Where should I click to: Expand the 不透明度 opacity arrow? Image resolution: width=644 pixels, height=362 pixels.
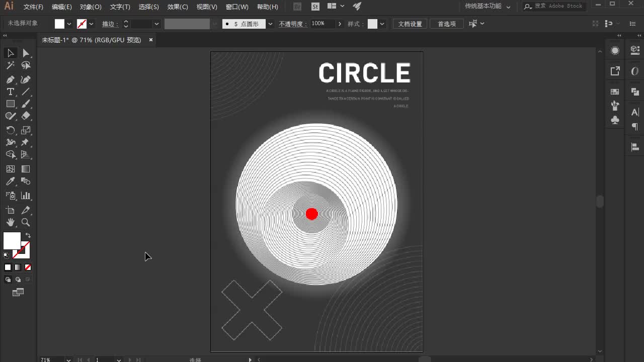[x=340, y=24]
